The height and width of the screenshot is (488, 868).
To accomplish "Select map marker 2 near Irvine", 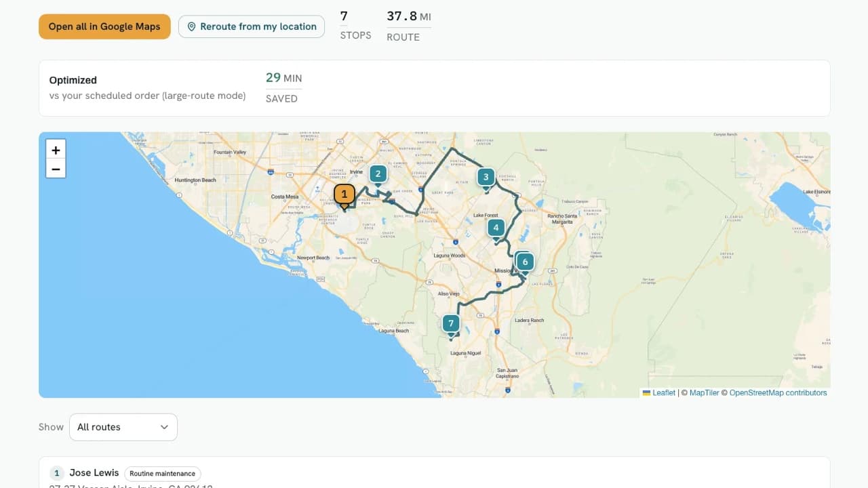I will (x=378, y=174).
